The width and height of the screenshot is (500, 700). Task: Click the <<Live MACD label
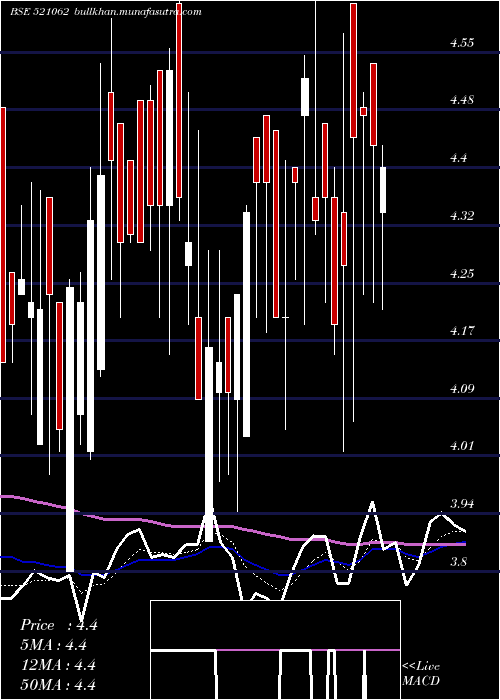click(421, 673)
